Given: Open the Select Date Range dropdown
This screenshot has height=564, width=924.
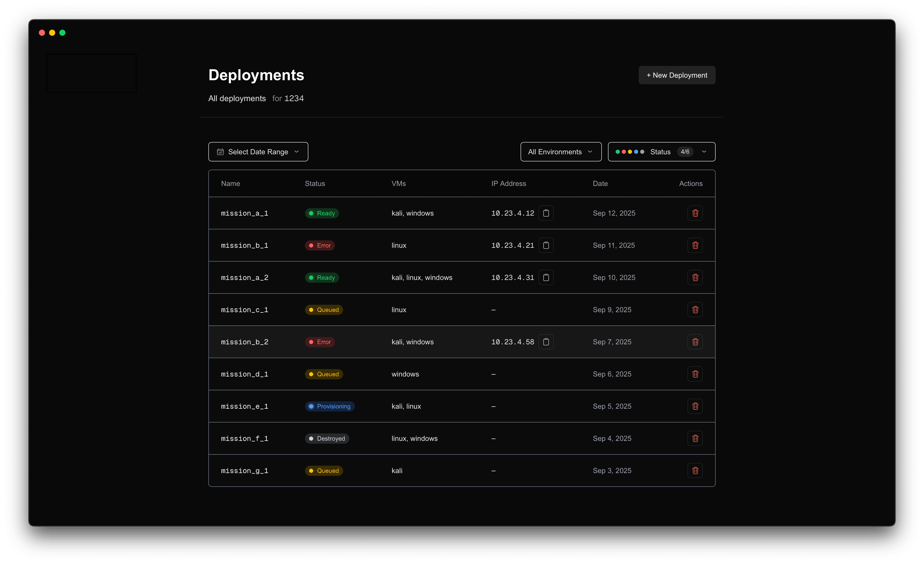Looking at the screenshot, I should coord(258,152).
